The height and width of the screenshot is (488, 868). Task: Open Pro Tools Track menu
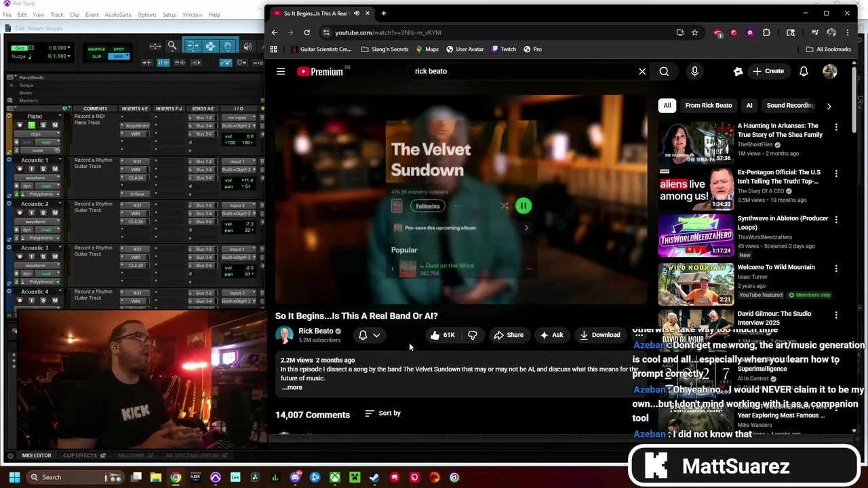[57, 15]
